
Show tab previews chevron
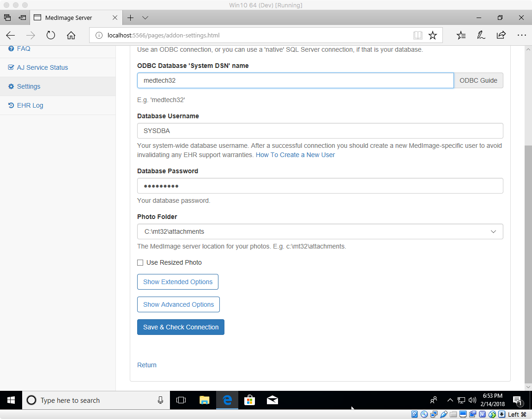(145, 18)
